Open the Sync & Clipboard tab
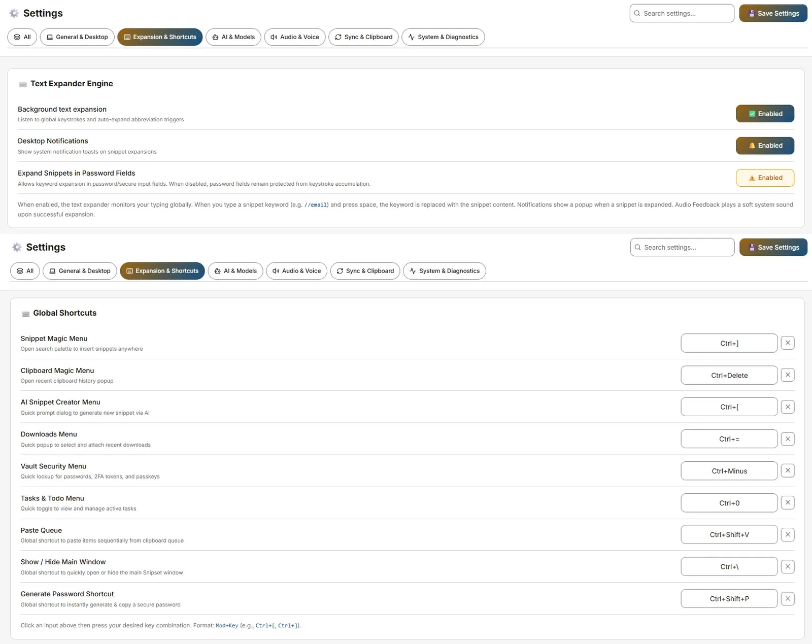Viewport: 812px width, 644px height. point(363,37)
